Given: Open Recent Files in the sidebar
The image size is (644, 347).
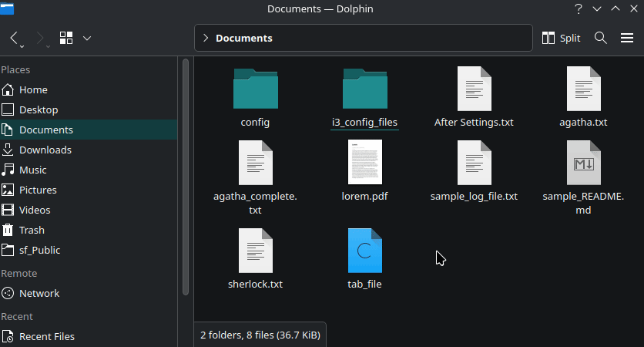Looking at the screenshot, I should click(46, 336).
